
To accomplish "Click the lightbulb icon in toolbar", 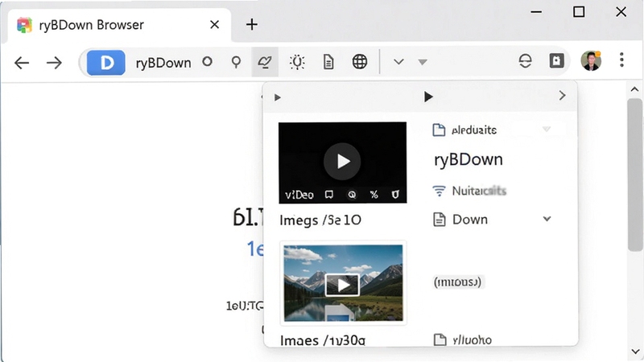I will (297, 63).
